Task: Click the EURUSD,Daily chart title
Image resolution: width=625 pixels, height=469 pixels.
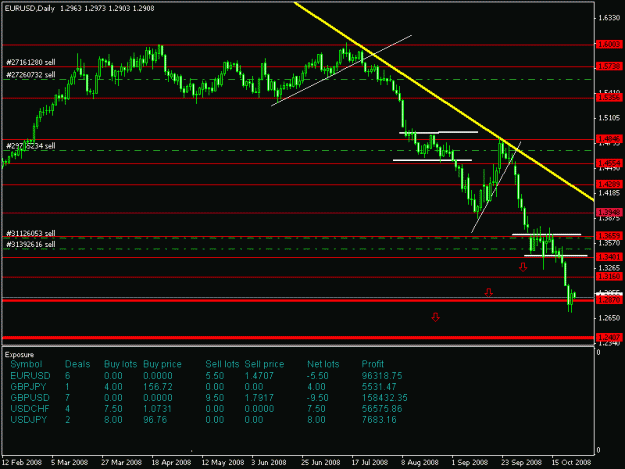Action: pos(29,8)
